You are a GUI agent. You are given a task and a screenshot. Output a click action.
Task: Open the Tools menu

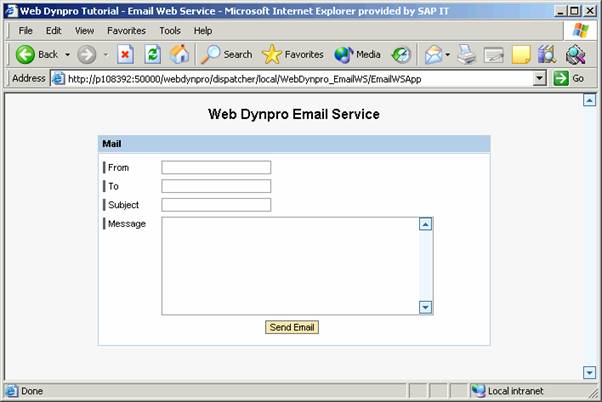point(170,30)
